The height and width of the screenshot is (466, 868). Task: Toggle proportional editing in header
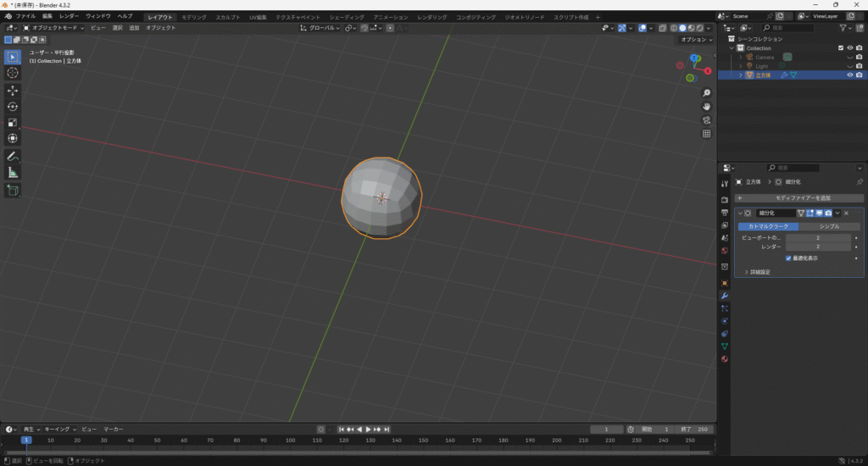point(390,28)
